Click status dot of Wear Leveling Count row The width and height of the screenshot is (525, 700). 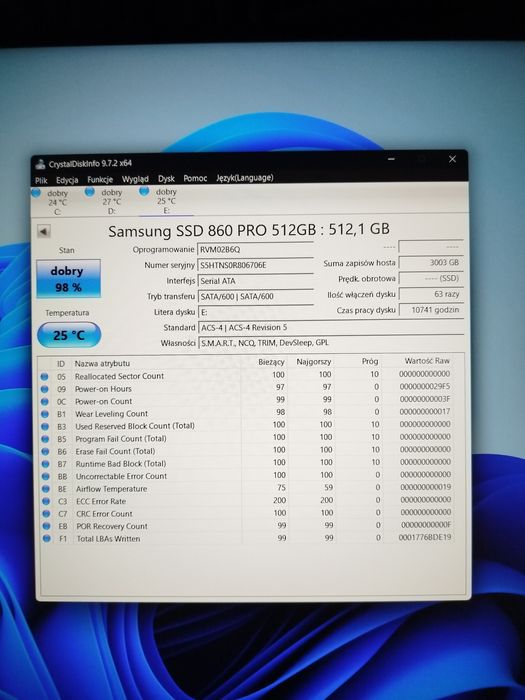[x=45, y=414]
